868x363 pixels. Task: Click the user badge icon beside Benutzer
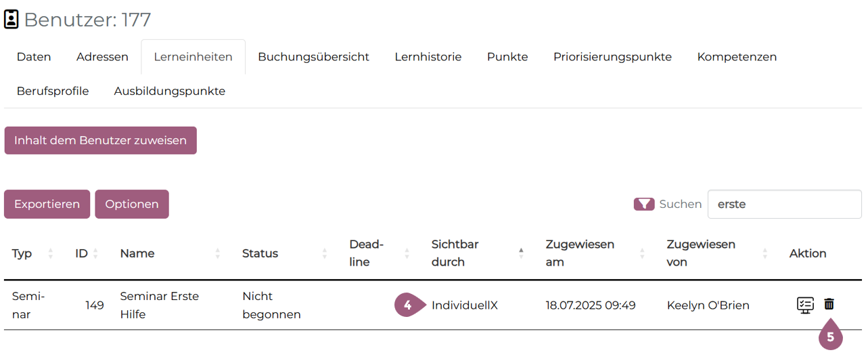click(x=12, y=20)
